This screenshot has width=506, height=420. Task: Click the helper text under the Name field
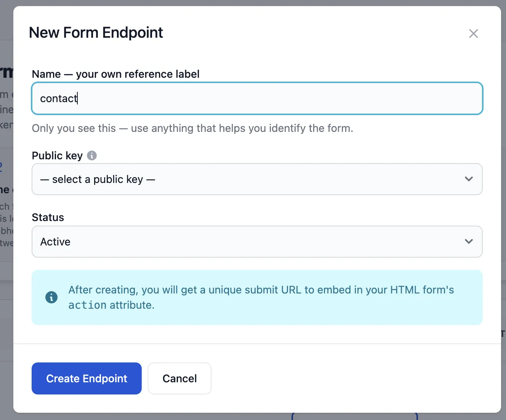click(192, 128)
